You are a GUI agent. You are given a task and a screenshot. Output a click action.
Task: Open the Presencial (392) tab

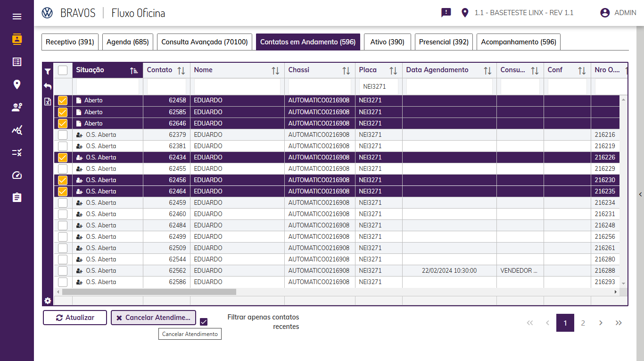(x=444, y=42)
